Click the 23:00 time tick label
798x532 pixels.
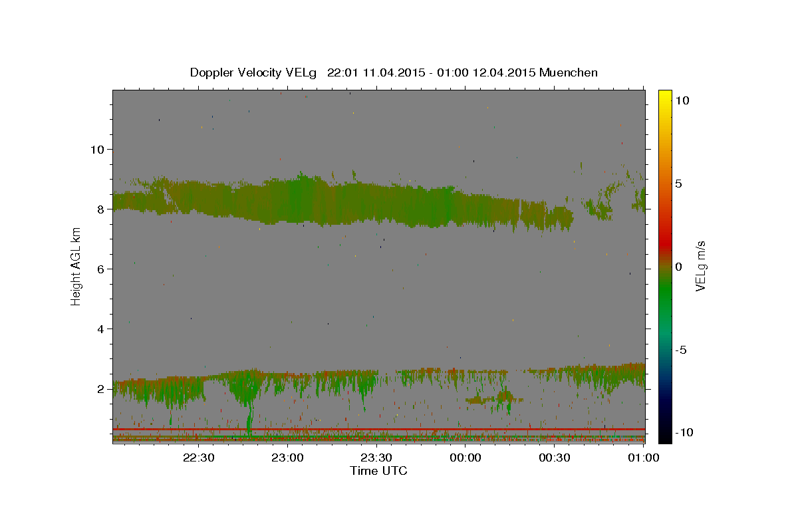[x=287, y=458]
